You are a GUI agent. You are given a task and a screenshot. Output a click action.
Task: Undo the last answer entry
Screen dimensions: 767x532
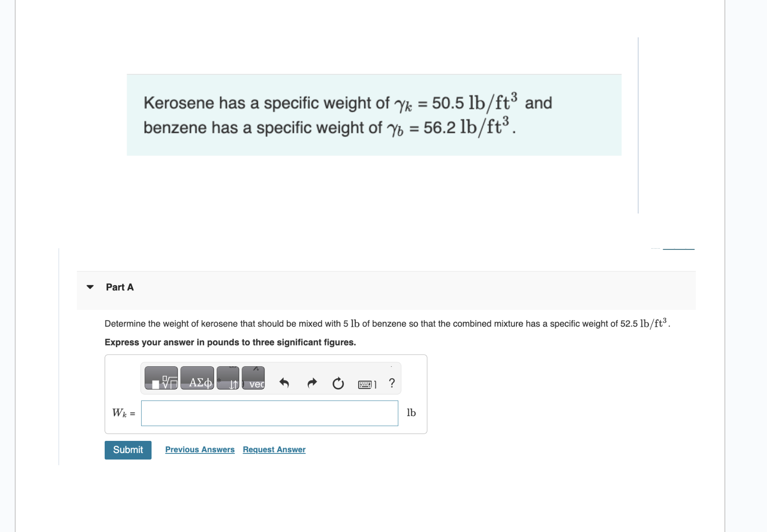click(x=284, y=383)
